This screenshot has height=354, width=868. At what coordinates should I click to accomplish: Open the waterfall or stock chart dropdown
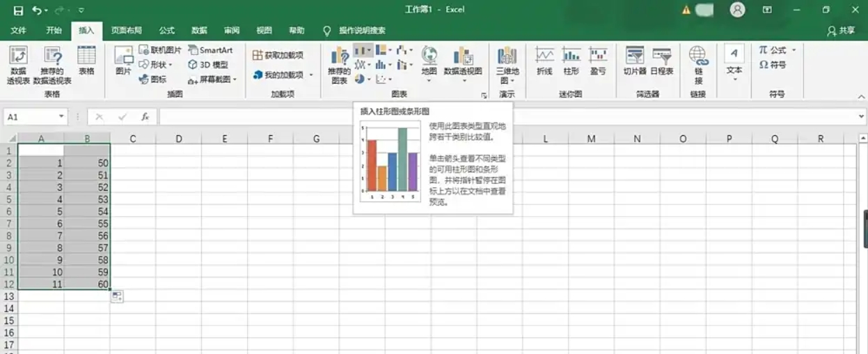[x=405, y=50]
